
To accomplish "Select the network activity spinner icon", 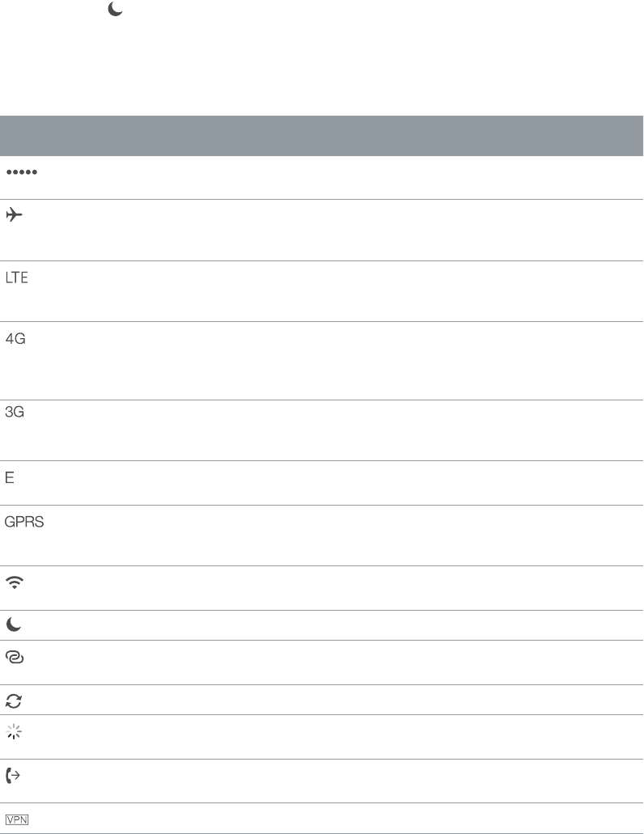I will tap(14, 731).
